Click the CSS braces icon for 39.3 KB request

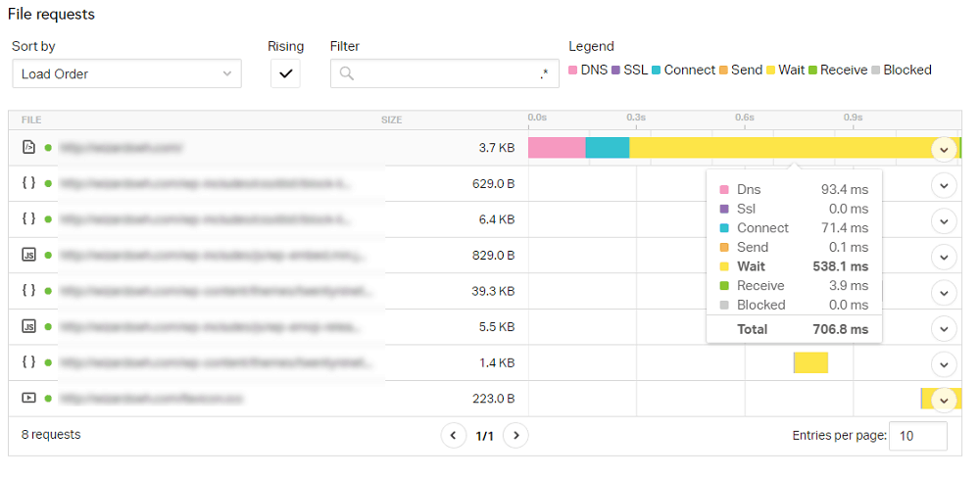pyautogui.click(x=28, y=291)
